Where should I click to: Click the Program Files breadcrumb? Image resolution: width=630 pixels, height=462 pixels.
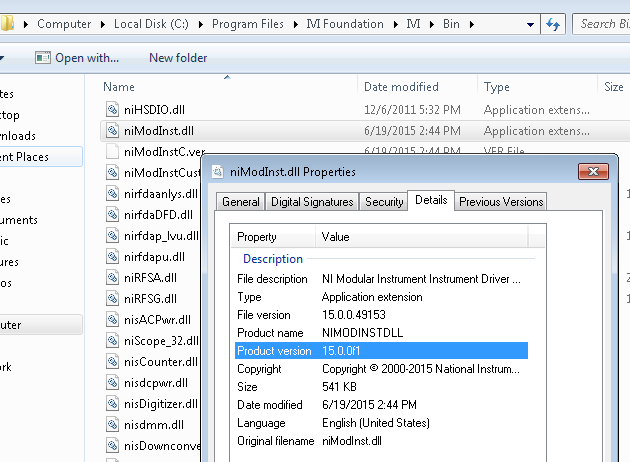pyautogui.click(x=248, y=24)
